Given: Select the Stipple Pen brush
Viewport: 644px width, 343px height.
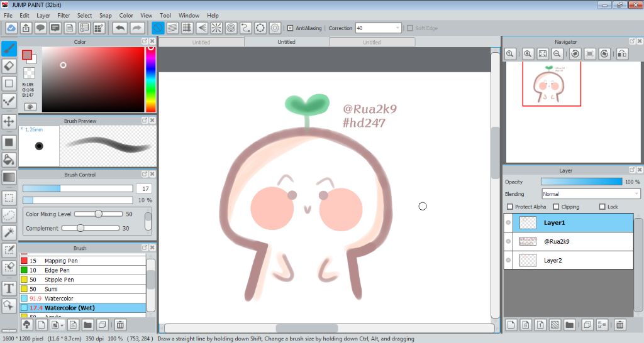Looking at the screenshot, I should (83, 280).
